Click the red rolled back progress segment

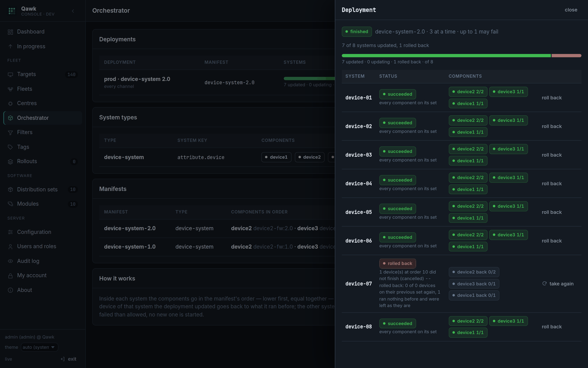pos(566,56)
